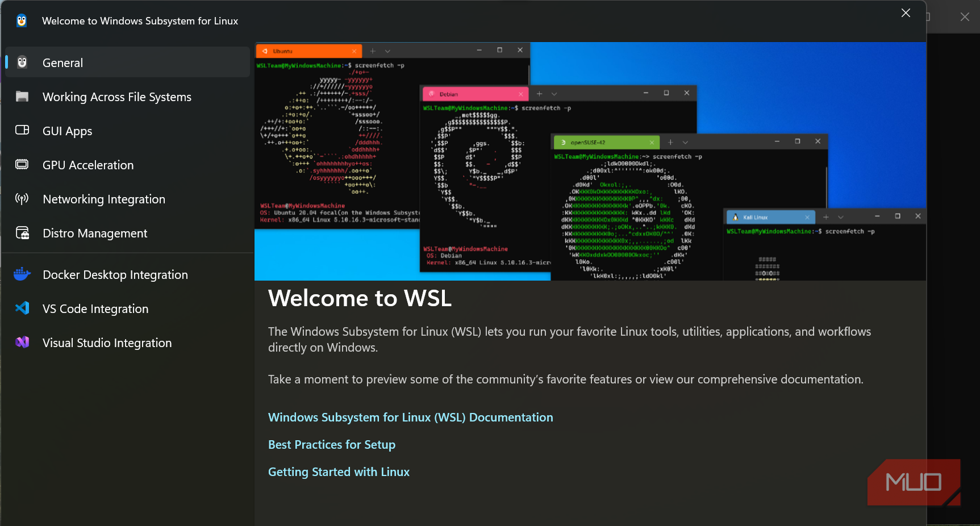Open Best Practices for Setup link

click(x=332, y=445)
